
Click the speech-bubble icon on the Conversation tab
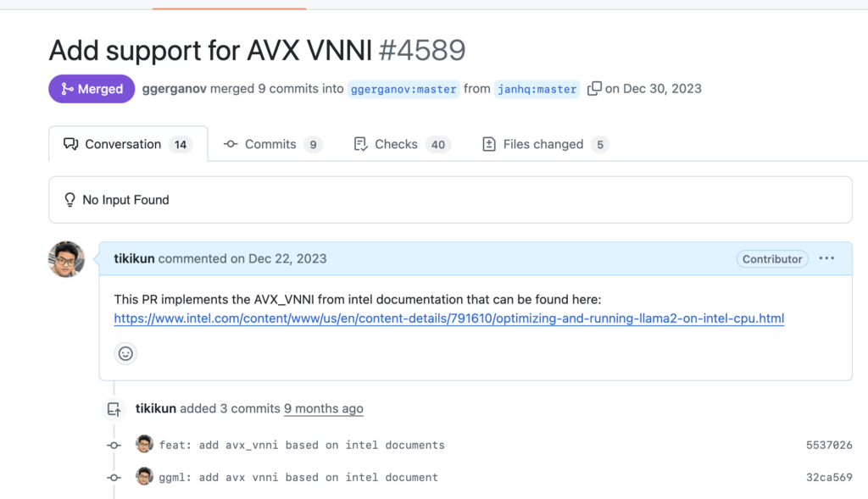(70, 144)
